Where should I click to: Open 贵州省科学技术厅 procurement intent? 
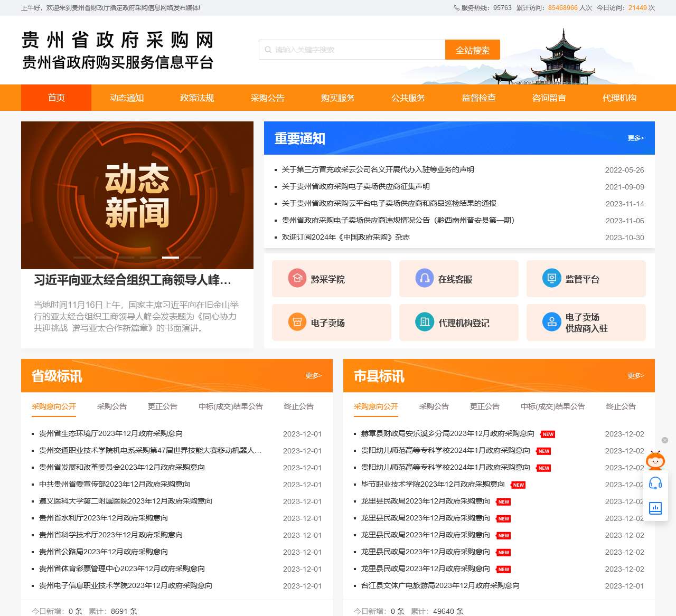[x=111, y=535]
